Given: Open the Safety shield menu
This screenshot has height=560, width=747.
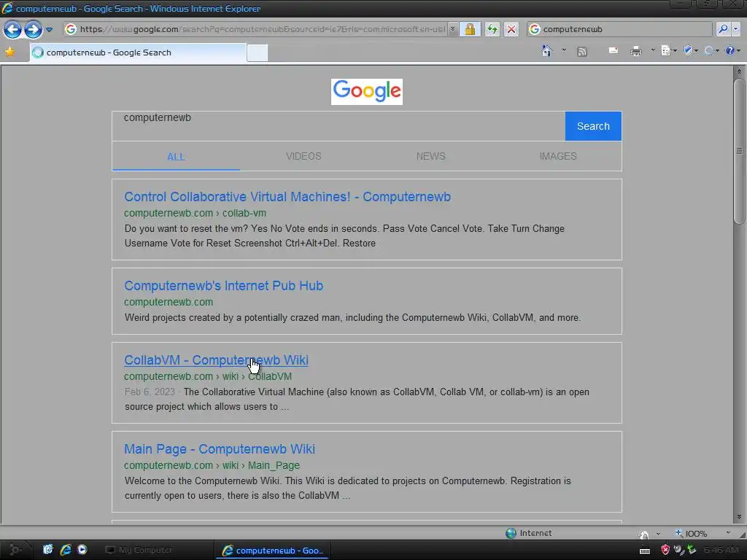Looking at the screenshot, I should (690, 50).
